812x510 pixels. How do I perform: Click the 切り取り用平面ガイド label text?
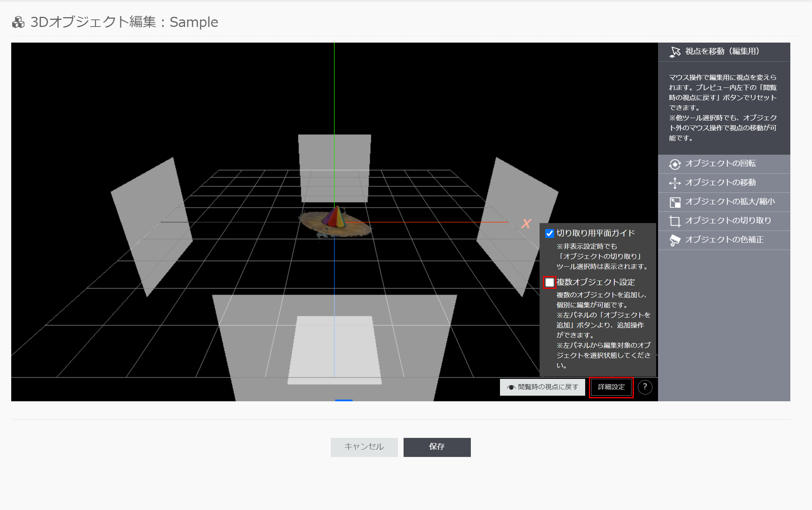(x=596, y=234)
